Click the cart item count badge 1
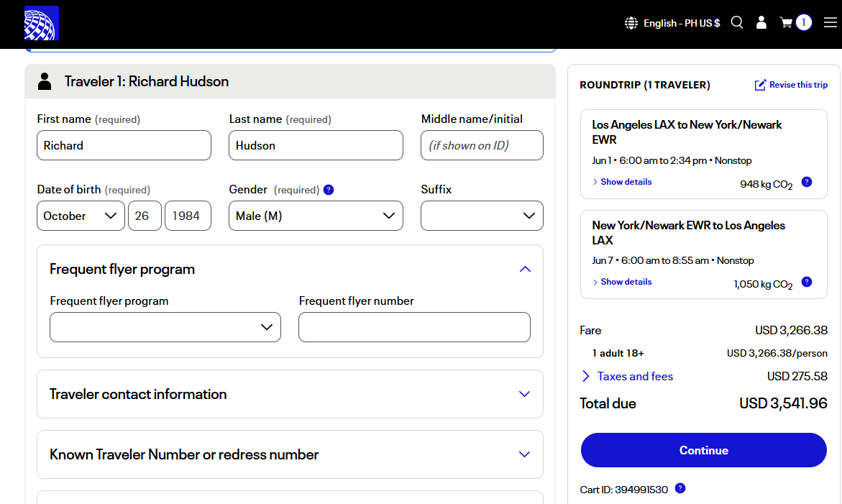 [804, 22]
